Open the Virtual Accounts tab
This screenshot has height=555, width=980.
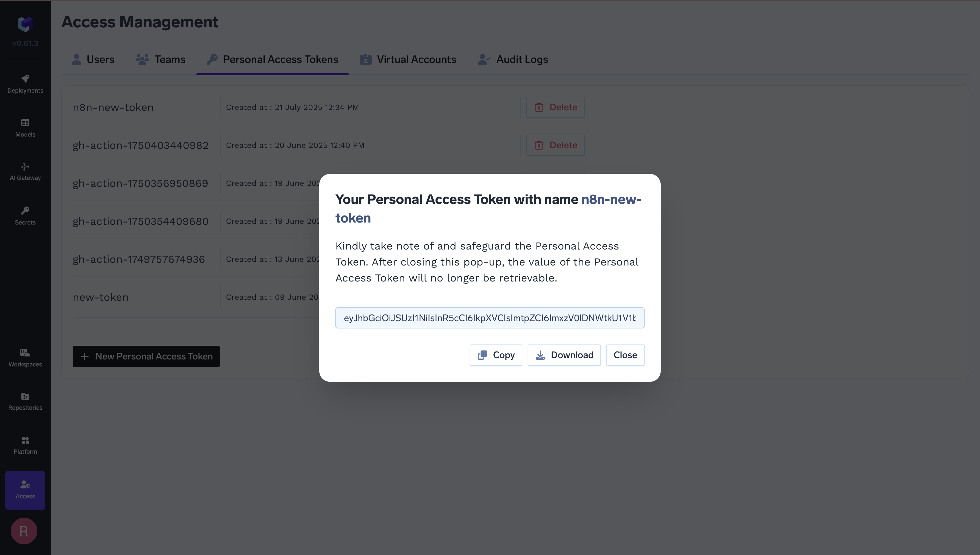click(x=408, y=59)
